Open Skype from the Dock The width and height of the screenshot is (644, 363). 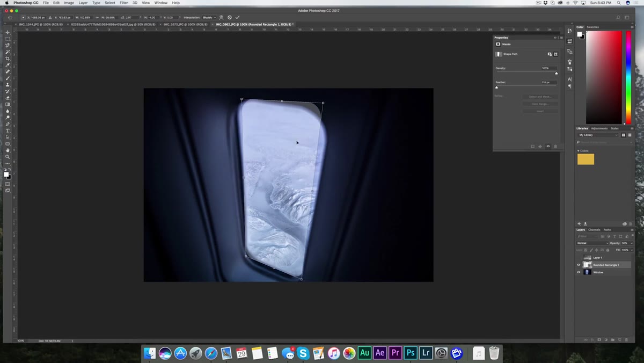303,353
